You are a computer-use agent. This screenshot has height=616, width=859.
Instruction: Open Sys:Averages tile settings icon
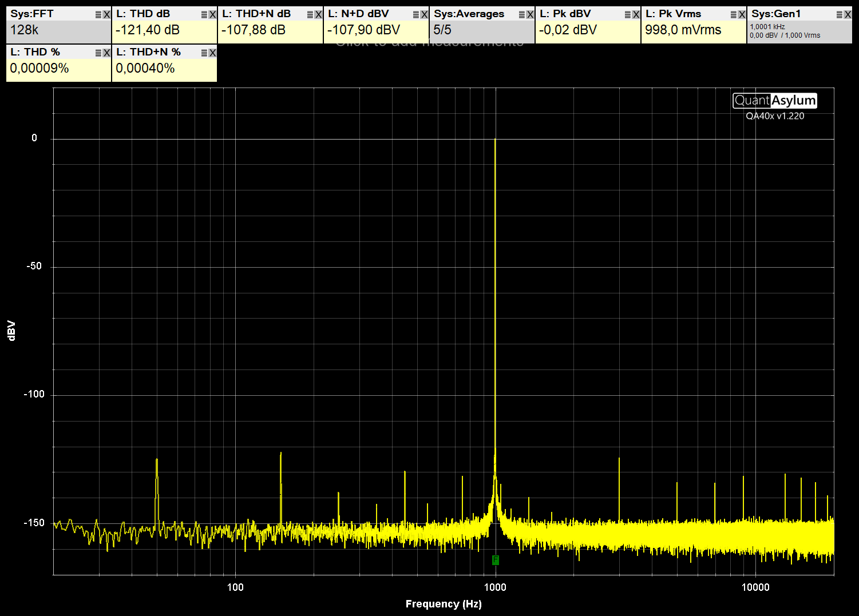pos(522,15)
